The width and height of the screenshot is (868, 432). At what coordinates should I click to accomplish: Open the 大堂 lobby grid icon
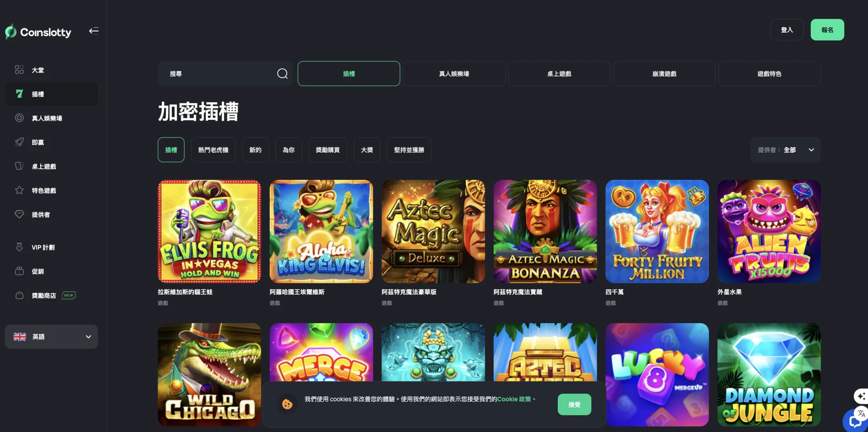point(19,70)
